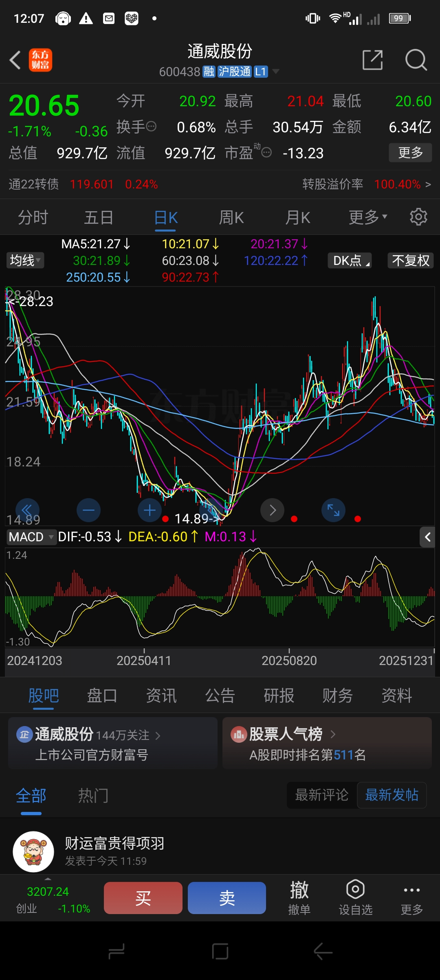Switch to 月K chart tab
The width and height of the screenshot is (440, 980).
coord(298,217)
